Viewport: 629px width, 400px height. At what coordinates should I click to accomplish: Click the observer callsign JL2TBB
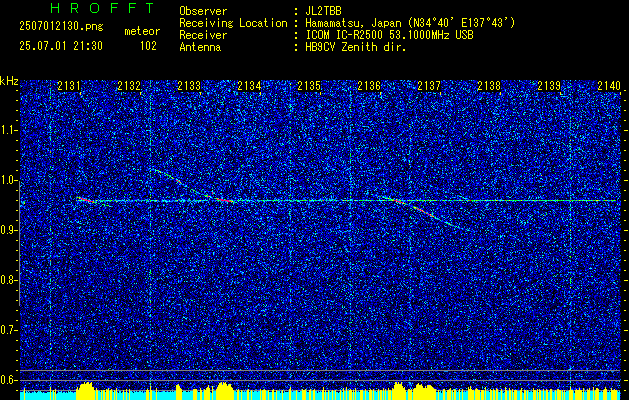323,11
